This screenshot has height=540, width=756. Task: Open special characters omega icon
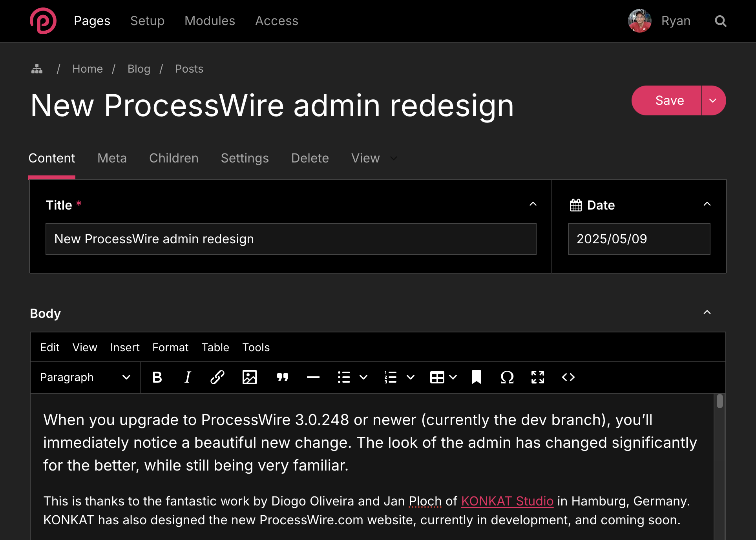tap(507, 377)
